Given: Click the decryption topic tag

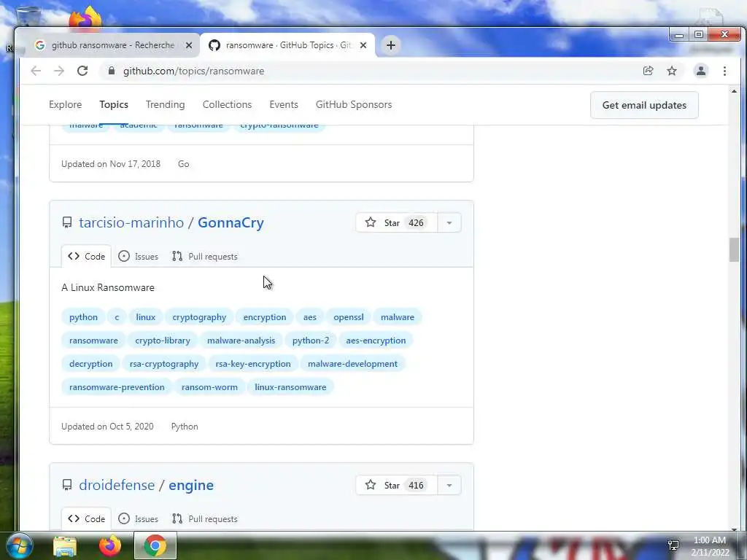Looking at the screenshot, I should click(91, 364).
